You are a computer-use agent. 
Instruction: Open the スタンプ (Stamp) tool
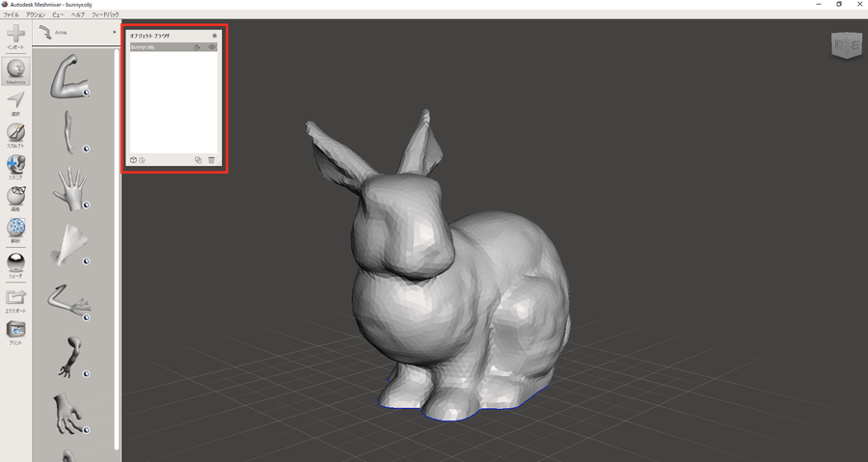pos(15,165)
